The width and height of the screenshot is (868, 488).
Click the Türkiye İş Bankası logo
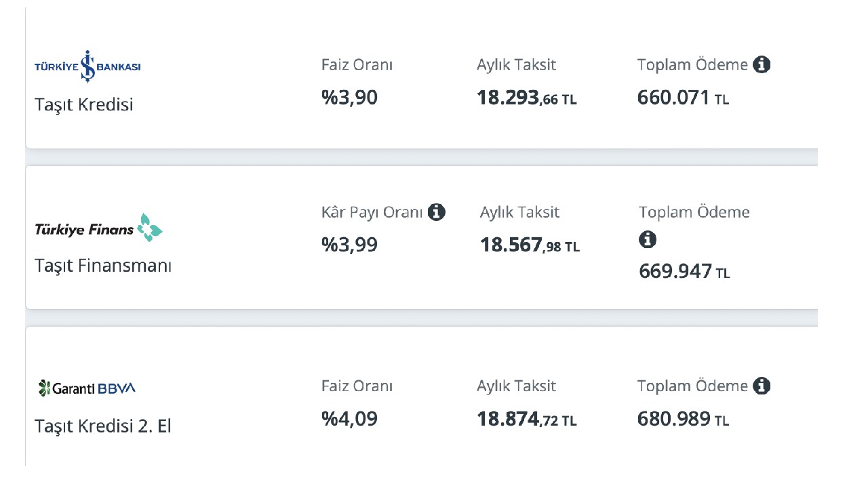point(87,66)
